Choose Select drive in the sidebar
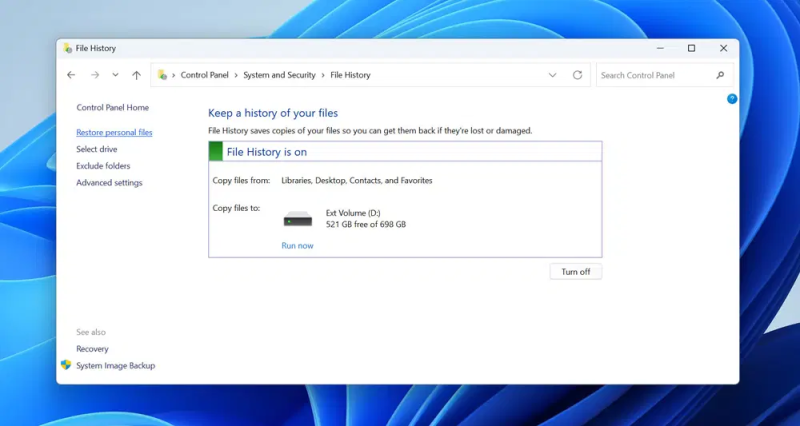800x426 pixels. [97, 149]
